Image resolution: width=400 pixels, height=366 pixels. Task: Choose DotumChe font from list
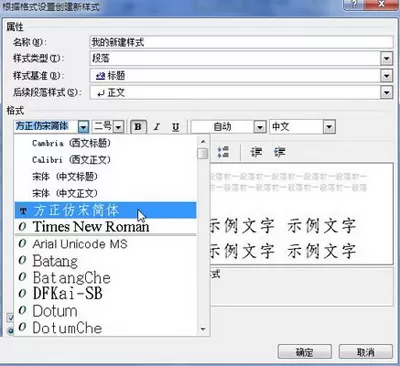(x=105, y=328)
